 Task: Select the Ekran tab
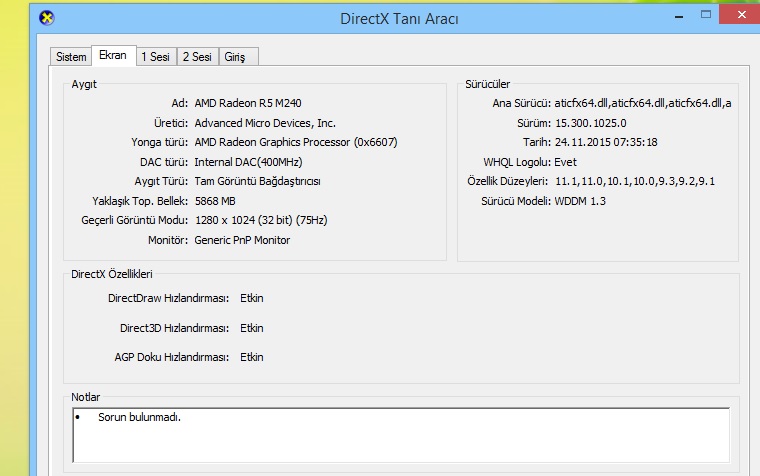click(113, 55)
